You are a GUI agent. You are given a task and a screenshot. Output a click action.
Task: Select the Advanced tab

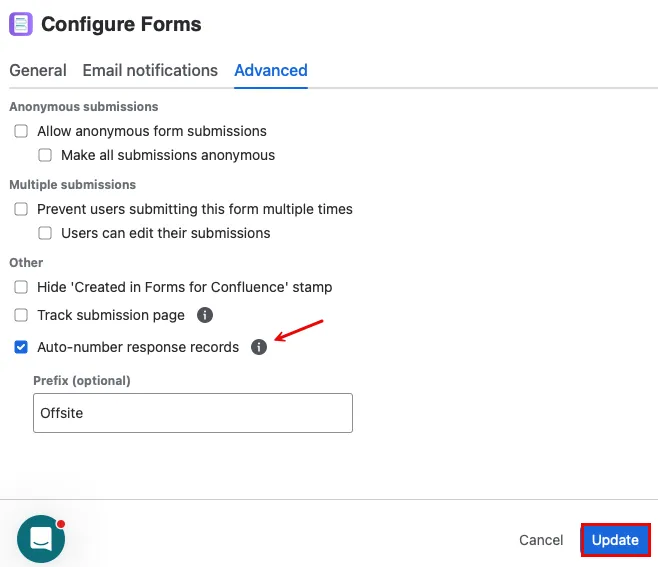pos(271,71)
